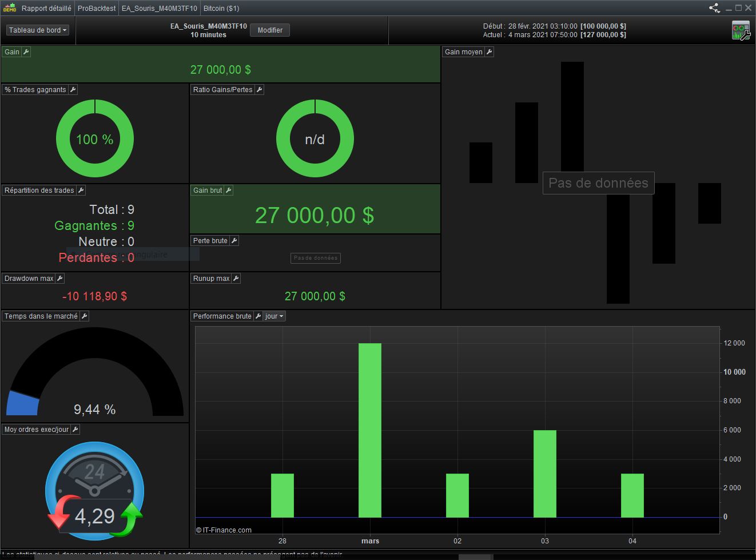Switch to the ProBacktest tab
Image resolution: width=756 pixels, height=560 pixels.
click(x=97, y=9)
